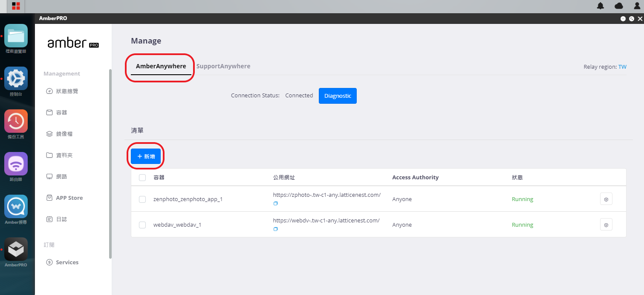Click the Access Authority column header

tap(416, 177)
